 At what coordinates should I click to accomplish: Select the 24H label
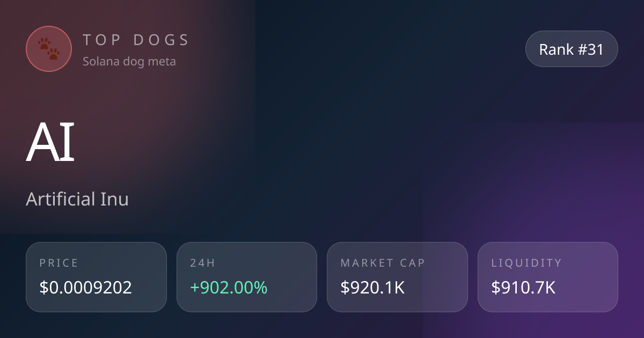pos(202,263)
